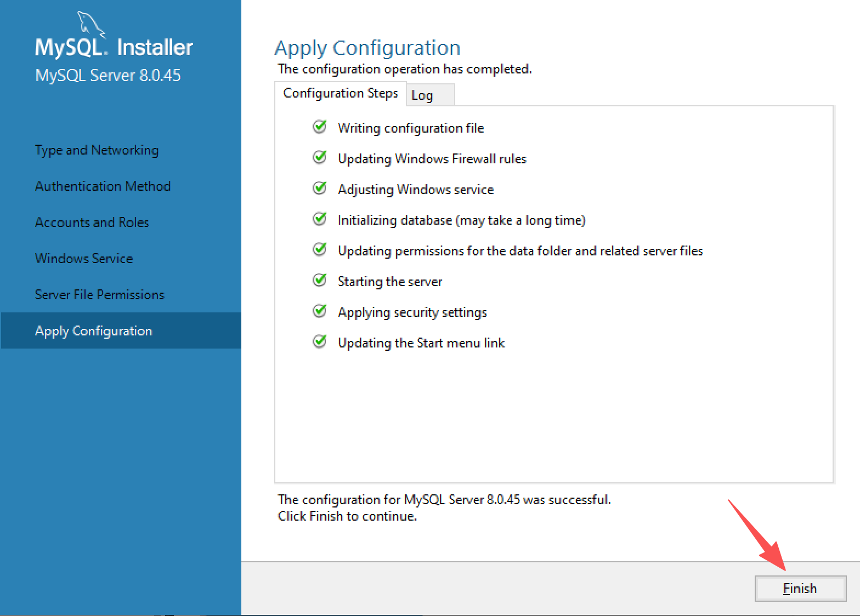Screen dimensions: 860x616
Task: Click the 'Applying security settings' step text
Action: 412,312
